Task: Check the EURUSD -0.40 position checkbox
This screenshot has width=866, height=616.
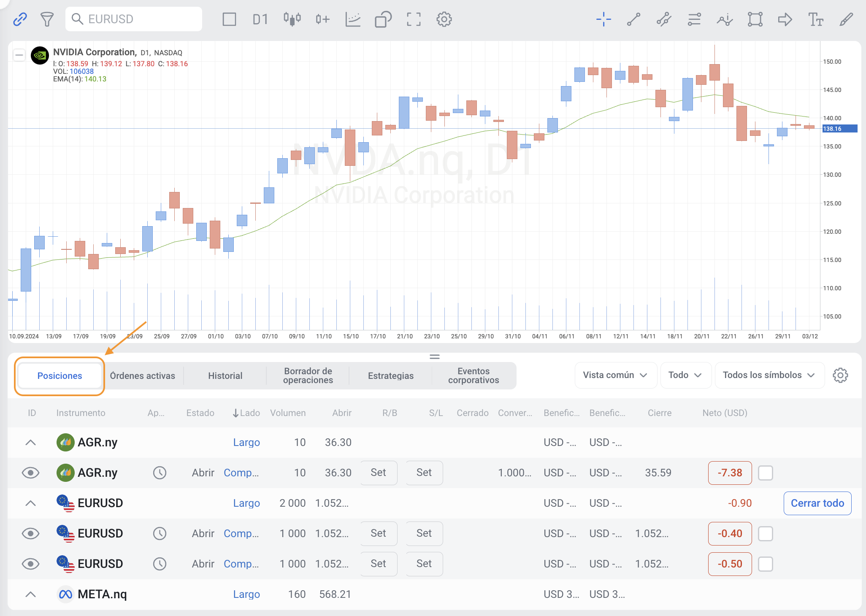Action: pos(765,534)
